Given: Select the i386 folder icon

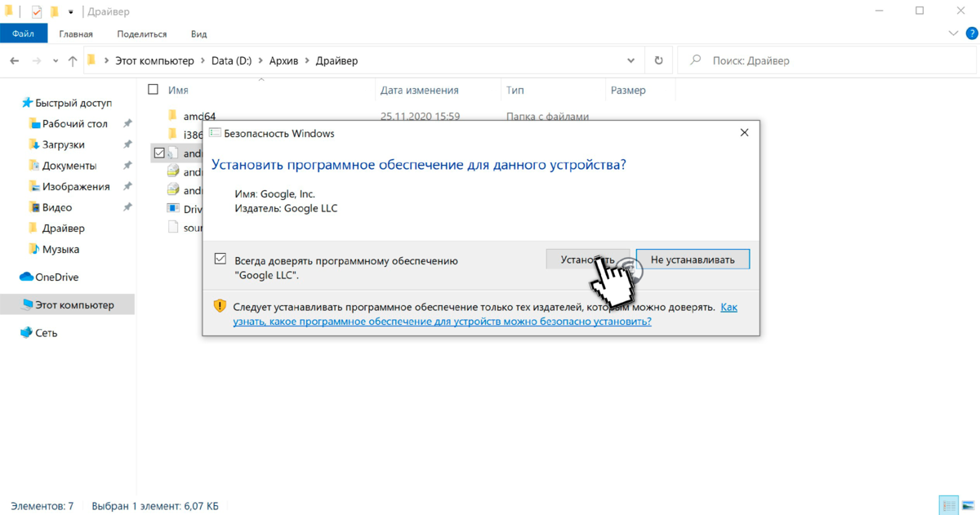Looking at the screenshot, I should pos(171,134).
